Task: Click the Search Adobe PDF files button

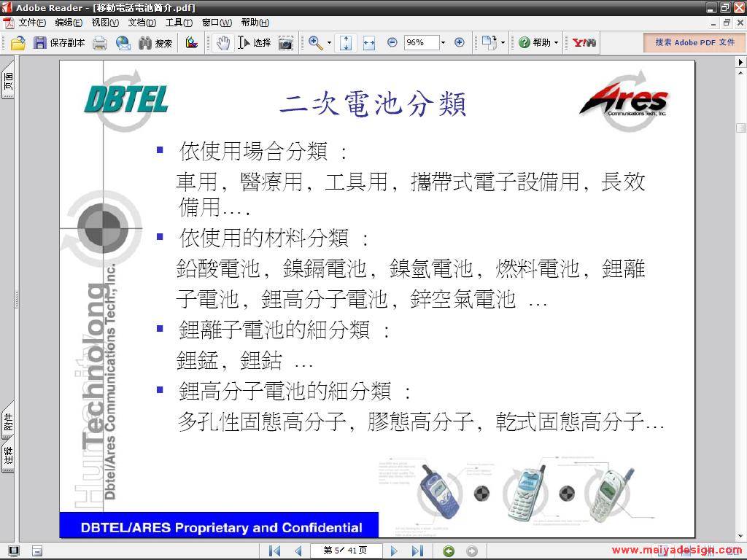Action: (x=694, y=42)
